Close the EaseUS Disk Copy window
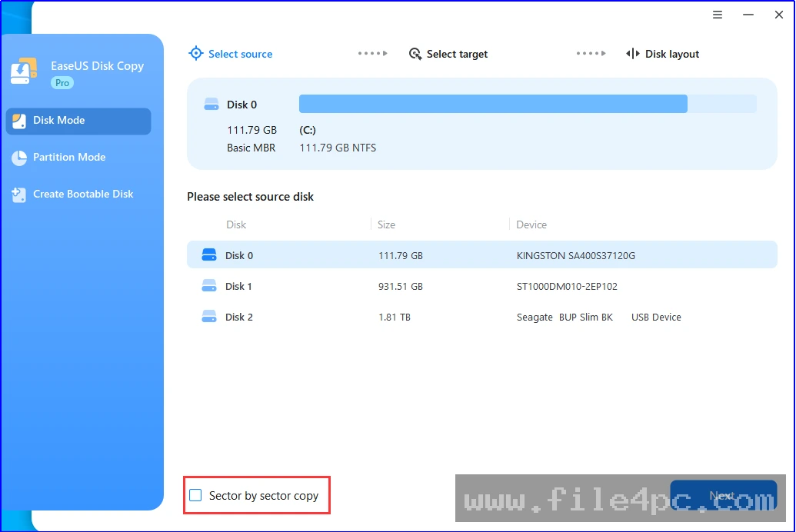This screenshot has width=796, height=532. [x=779, y=15]
